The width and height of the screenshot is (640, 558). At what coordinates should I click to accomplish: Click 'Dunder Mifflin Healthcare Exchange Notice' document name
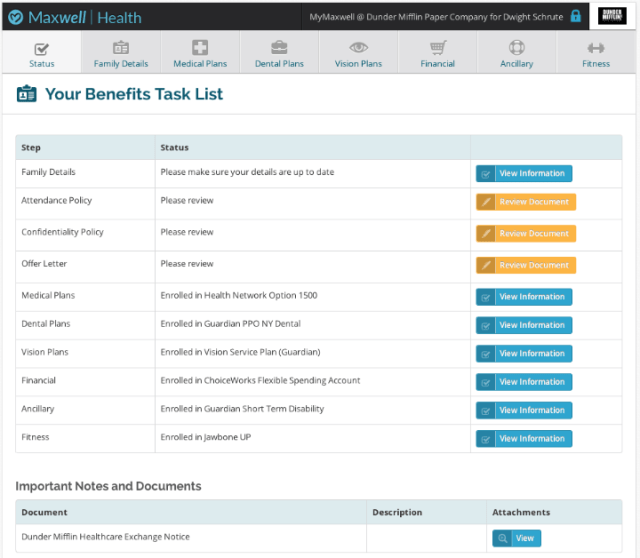click(x=106, y=537)
